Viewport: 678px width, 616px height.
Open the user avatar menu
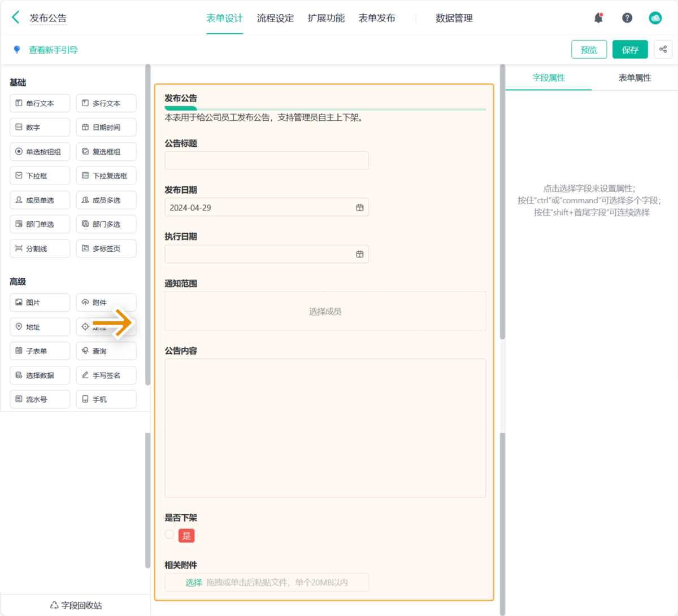[x=655, y=18]
